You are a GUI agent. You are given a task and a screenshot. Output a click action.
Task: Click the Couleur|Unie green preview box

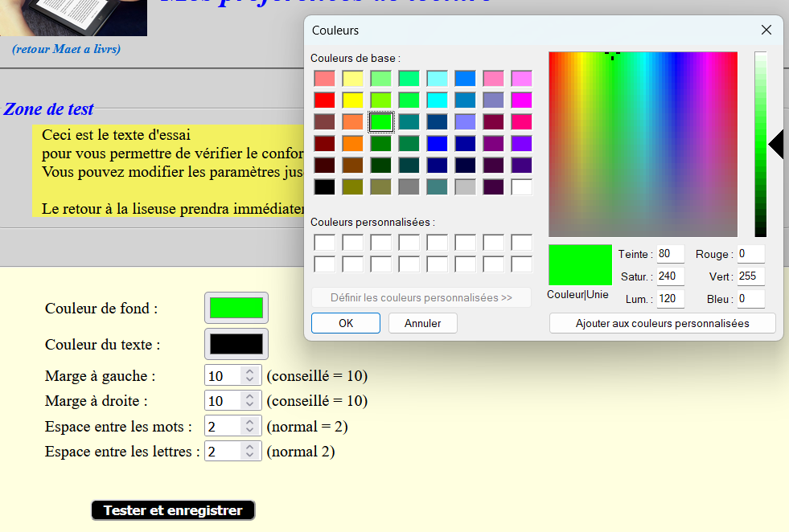pyautogui.click(x=580, y=265)
